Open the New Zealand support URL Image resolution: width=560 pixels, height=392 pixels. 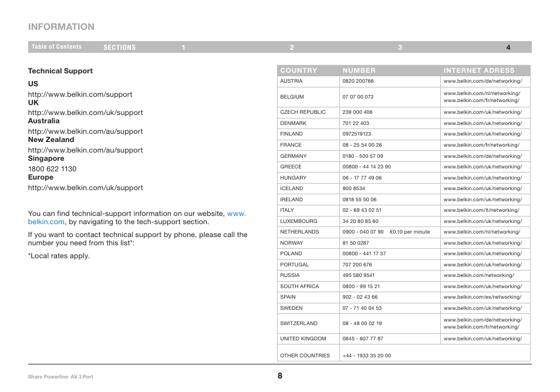click(85, 150)
